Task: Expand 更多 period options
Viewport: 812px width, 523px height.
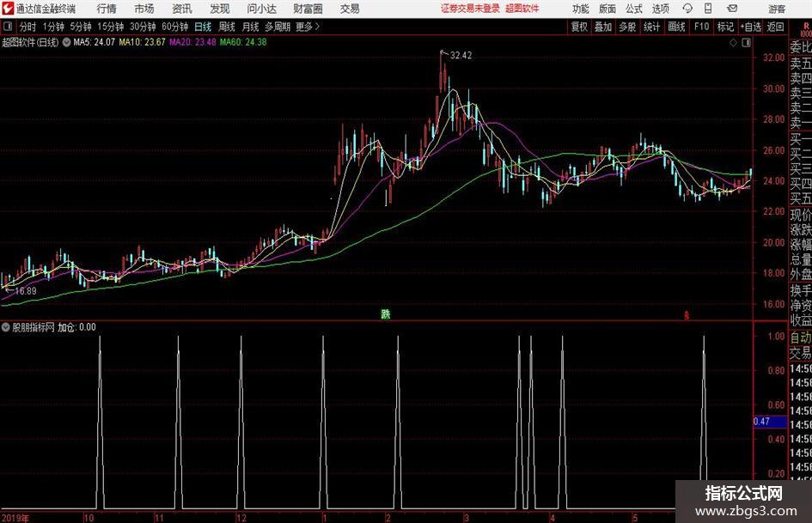Action: coord(308,27)
